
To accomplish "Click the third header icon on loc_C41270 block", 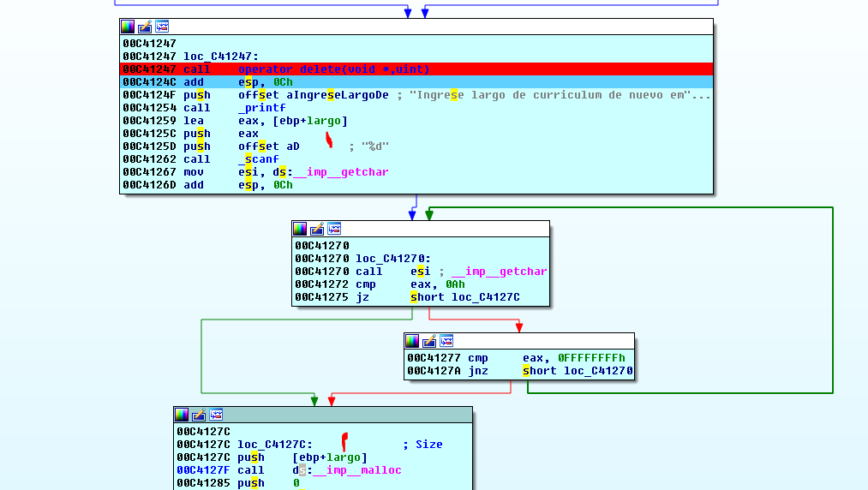I will coord(334,229).
